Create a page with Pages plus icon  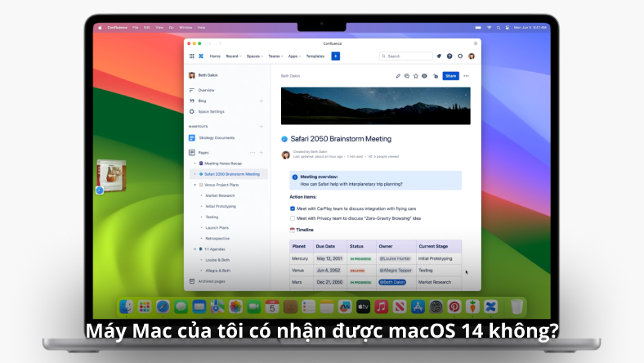point(262,153)
